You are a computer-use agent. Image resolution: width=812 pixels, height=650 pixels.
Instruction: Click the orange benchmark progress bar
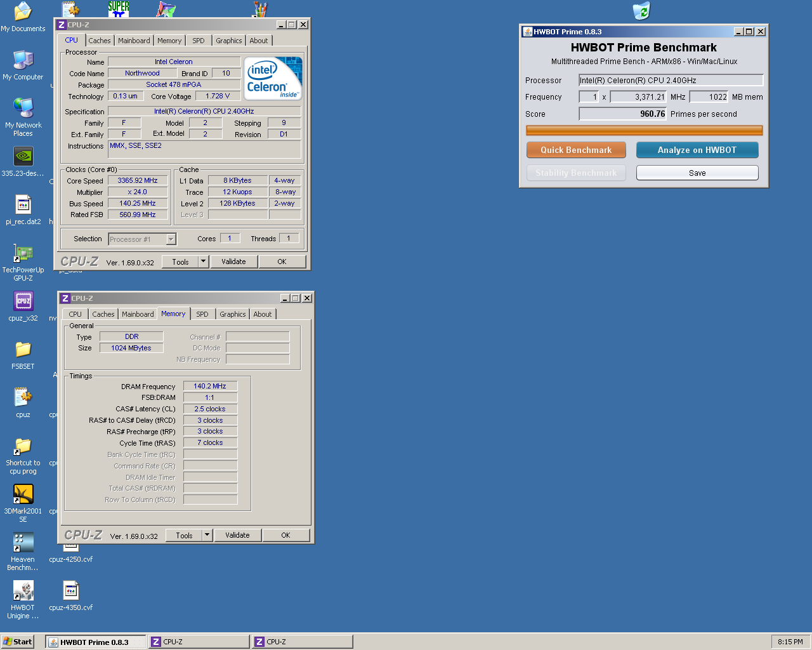[645, 130]
